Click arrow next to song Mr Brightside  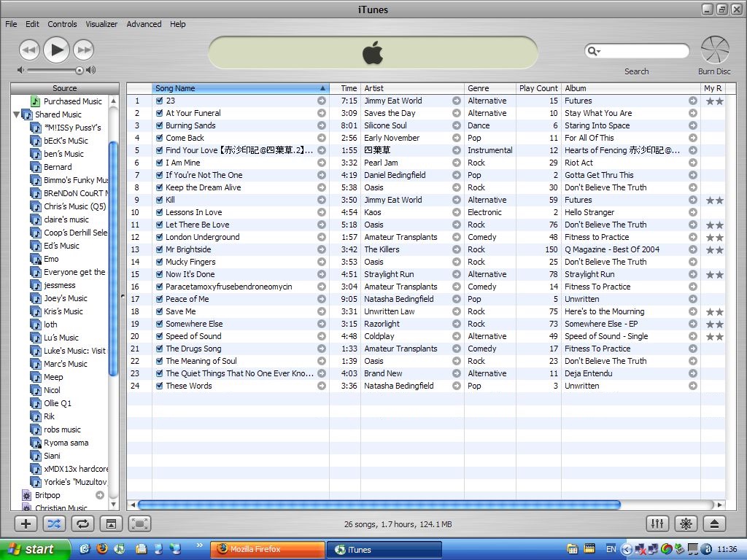322,249
